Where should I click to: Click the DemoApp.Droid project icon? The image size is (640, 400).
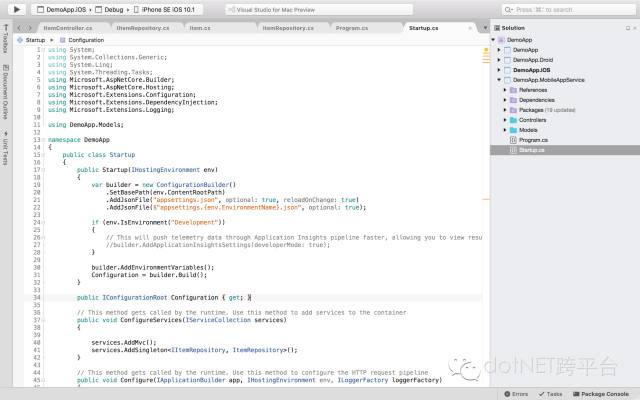tap(507, 60)
